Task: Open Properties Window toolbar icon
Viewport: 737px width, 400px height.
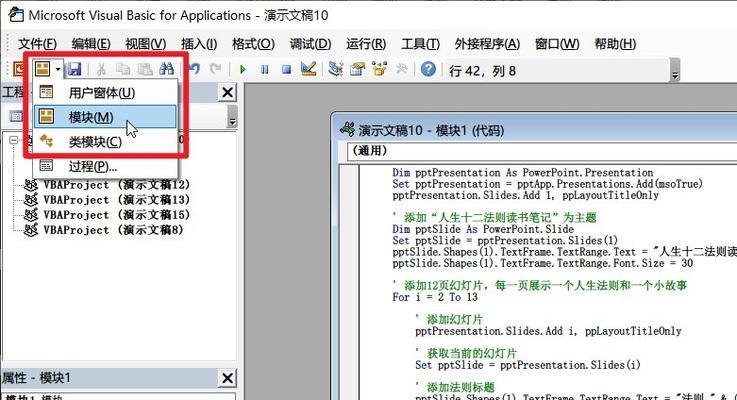Action: tap(357, 70)
